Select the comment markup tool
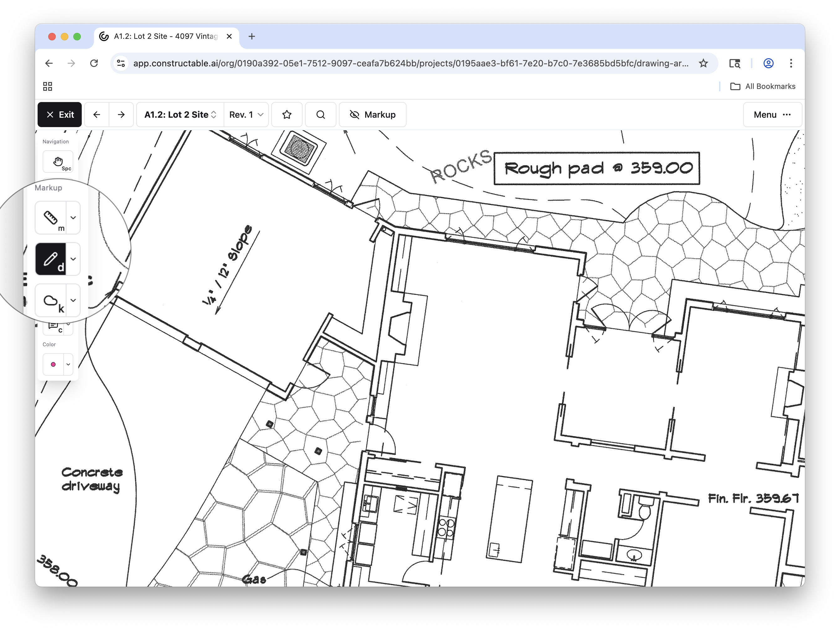Image resolution: width=840 pixels, height=633 pixels. pyautogui.click(x=53, y=327)
